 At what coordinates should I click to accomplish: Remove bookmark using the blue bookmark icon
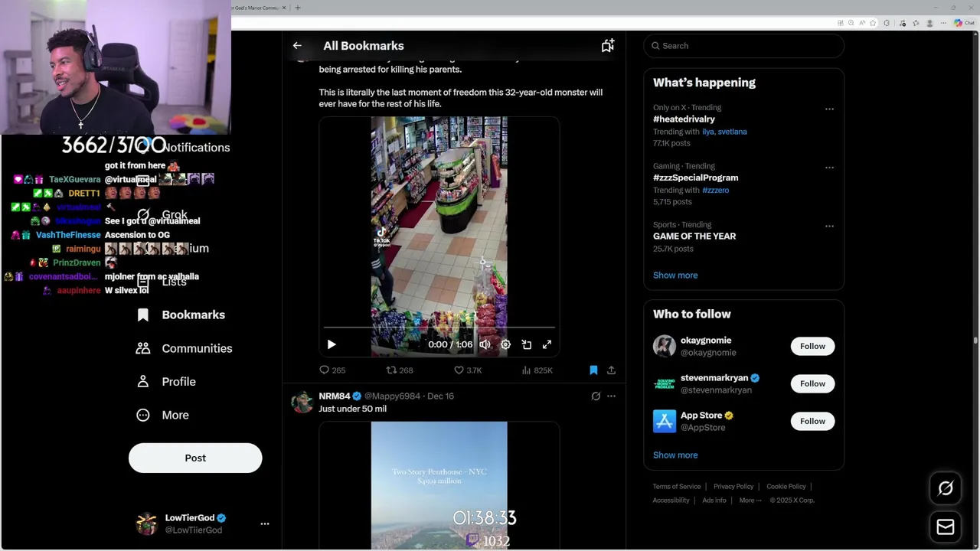[x=593, y=370]
